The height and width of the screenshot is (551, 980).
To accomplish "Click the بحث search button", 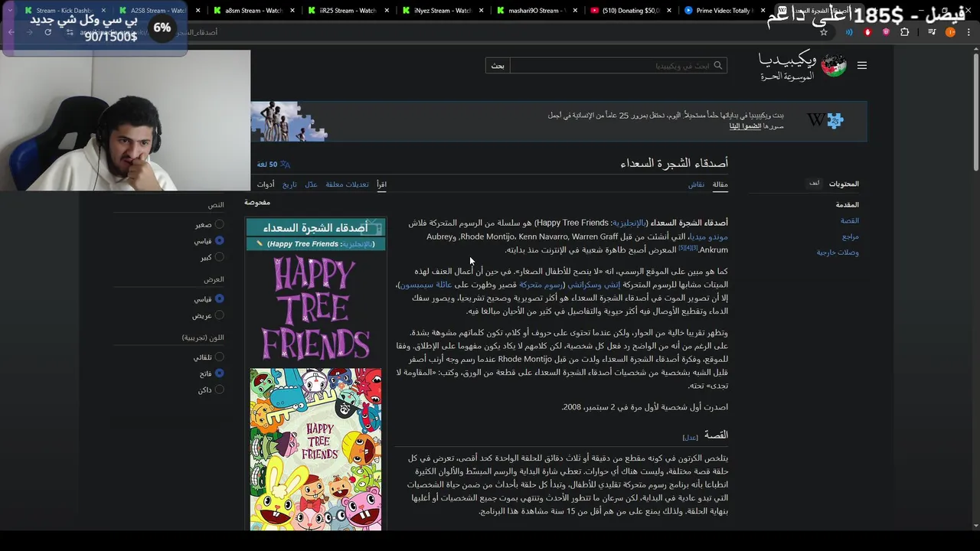I will click(498, 66).
